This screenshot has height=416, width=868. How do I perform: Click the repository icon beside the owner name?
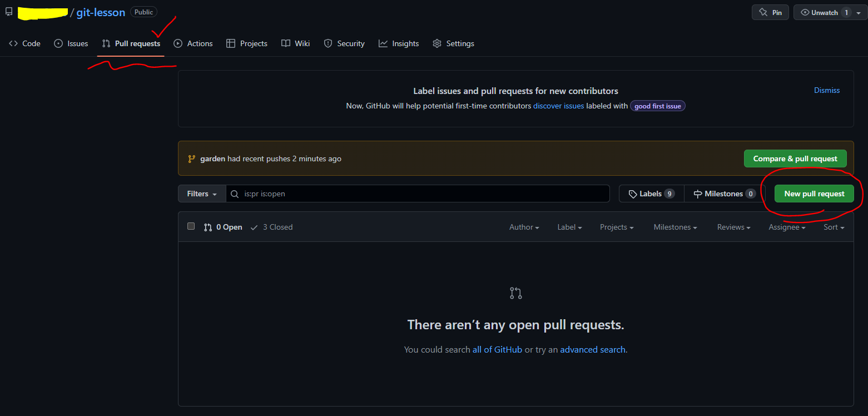click(9, 12)
